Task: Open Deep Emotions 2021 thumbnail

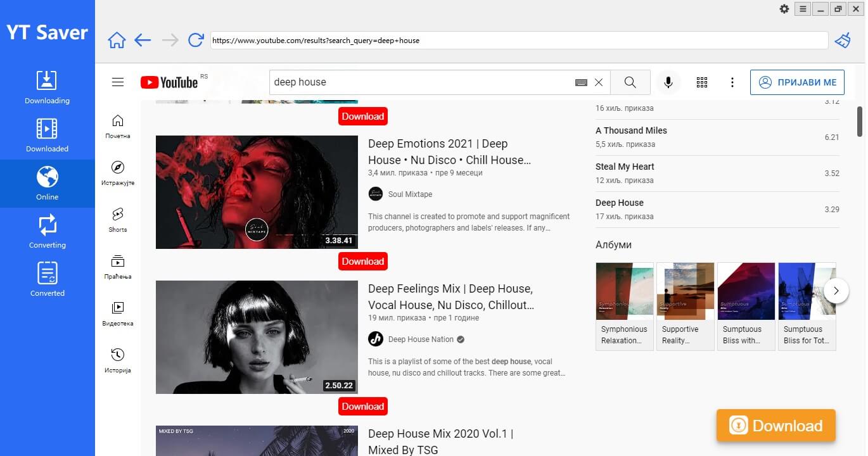Action: click(x=257, y=192)
